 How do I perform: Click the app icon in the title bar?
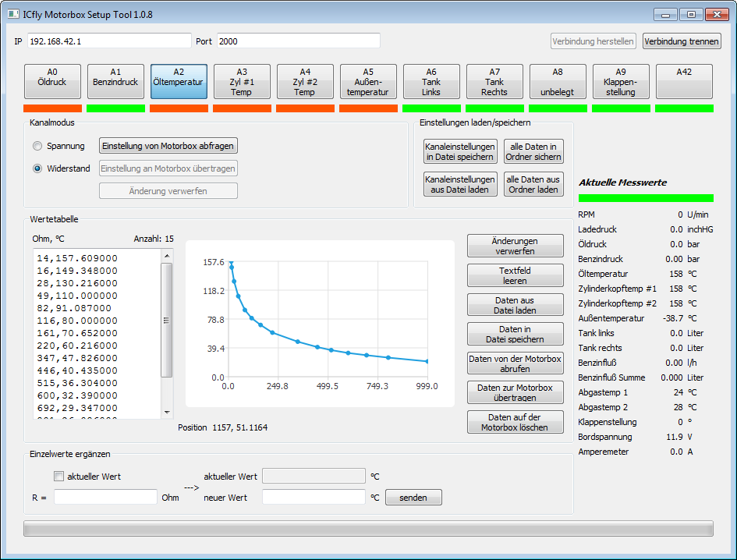pos(13,14)
